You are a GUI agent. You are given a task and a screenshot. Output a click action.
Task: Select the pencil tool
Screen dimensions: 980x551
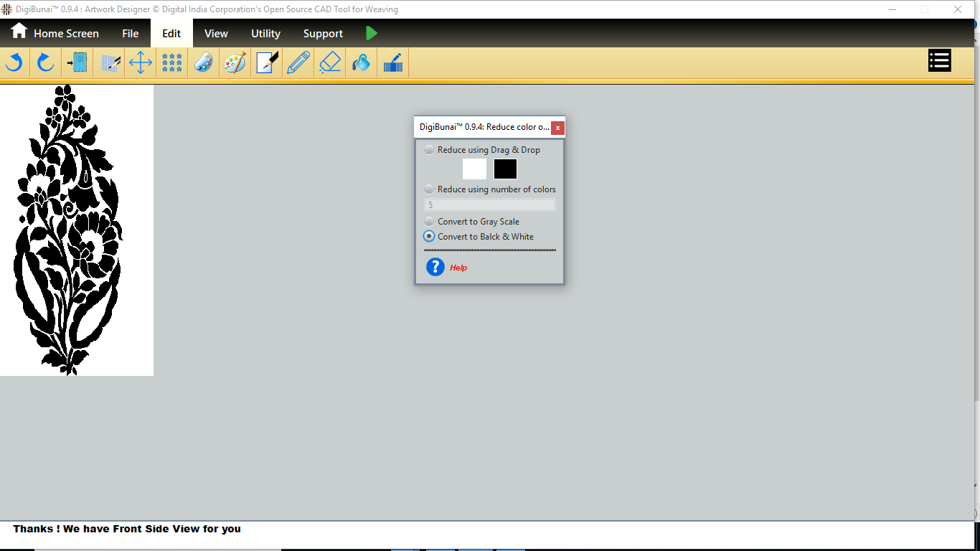tap(298, 63)
